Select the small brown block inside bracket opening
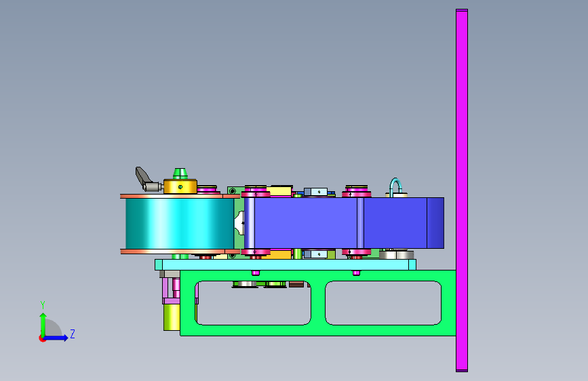The image size is (588, 381). point(296,284)
